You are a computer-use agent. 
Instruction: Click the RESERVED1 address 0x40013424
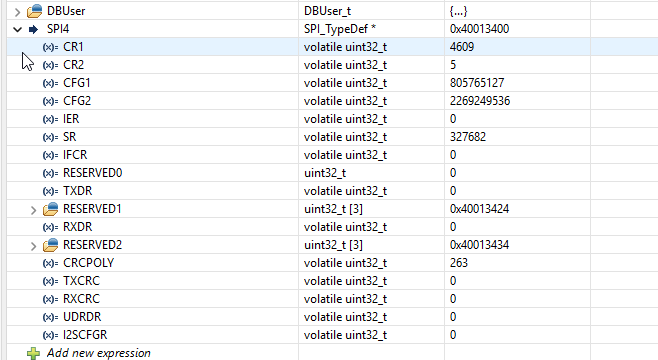coord(479,209)
